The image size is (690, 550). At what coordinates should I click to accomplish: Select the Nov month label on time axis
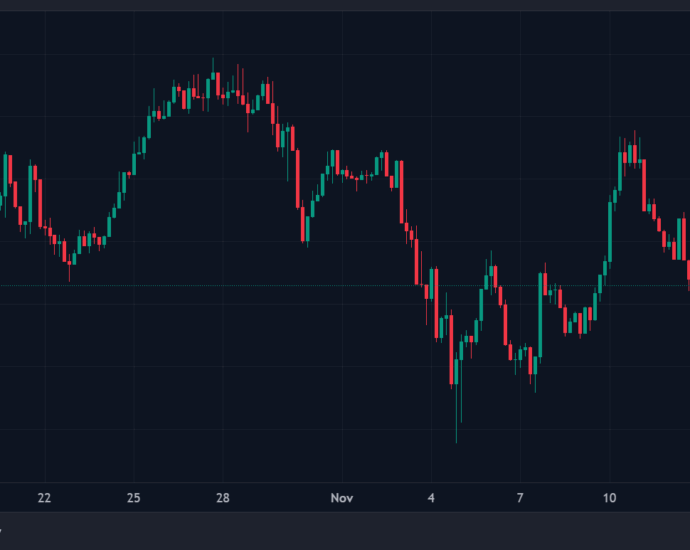point(342,498)
